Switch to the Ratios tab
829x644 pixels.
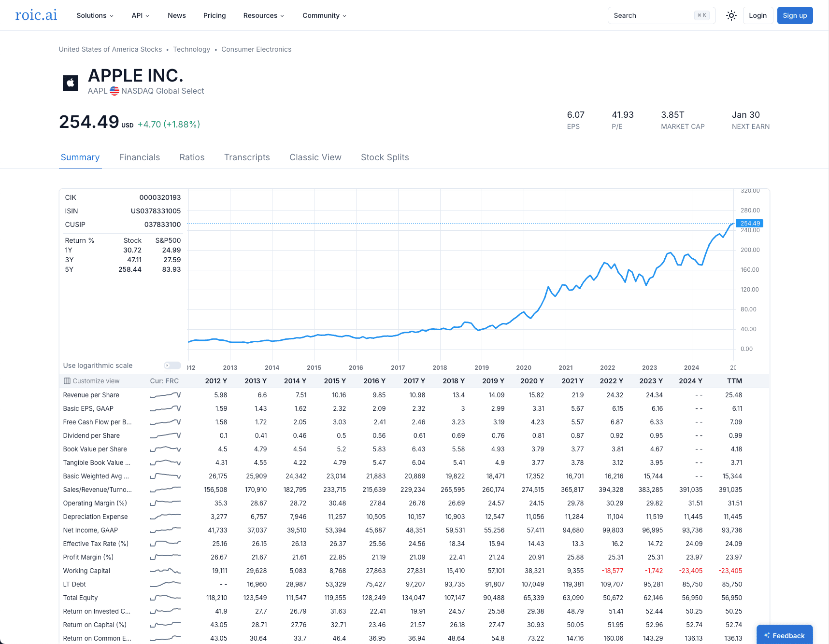pyautogui.click(x=192, y=157)
